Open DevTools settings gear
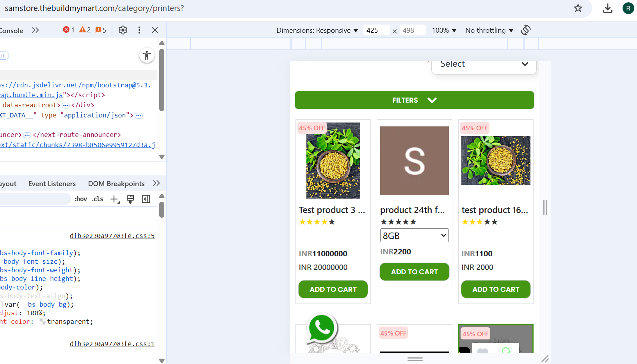The image size is (637, 364). coord(123,30)
